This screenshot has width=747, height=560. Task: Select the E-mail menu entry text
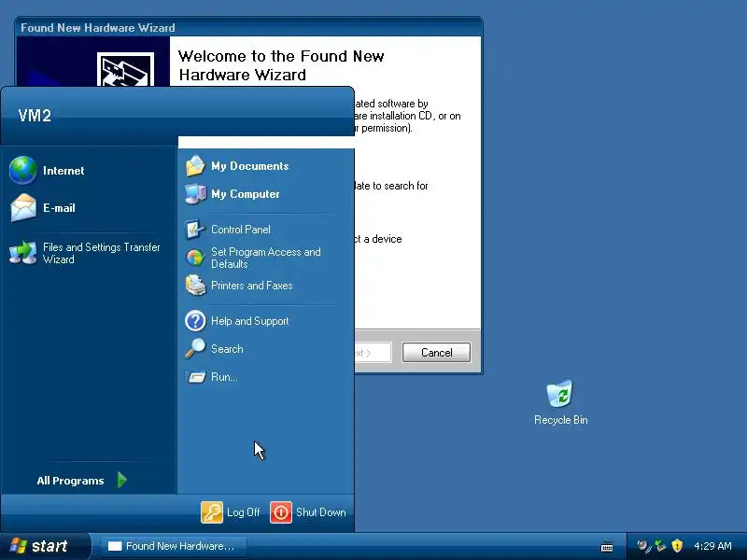coord(59,208)
